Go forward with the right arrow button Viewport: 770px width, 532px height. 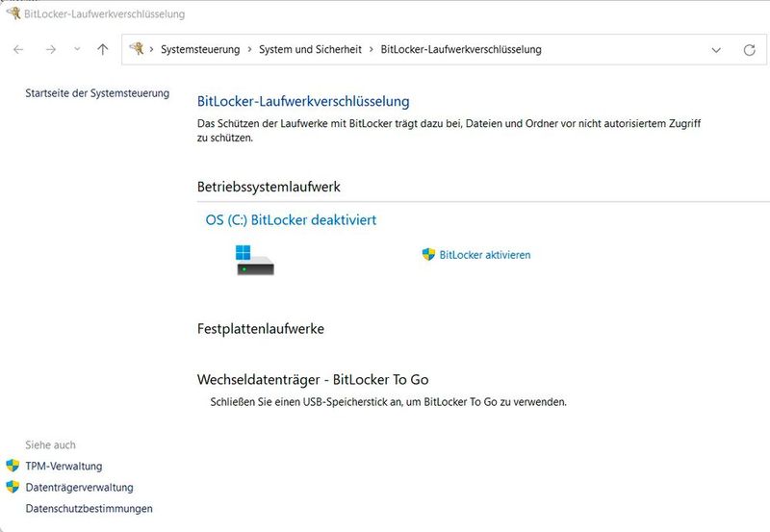pos(51,50)
